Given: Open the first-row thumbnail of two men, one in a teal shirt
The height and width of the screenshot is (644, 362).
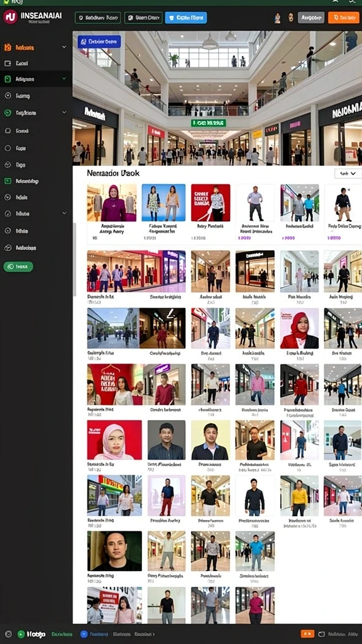Looking at the screenshot, I should 300,203.
